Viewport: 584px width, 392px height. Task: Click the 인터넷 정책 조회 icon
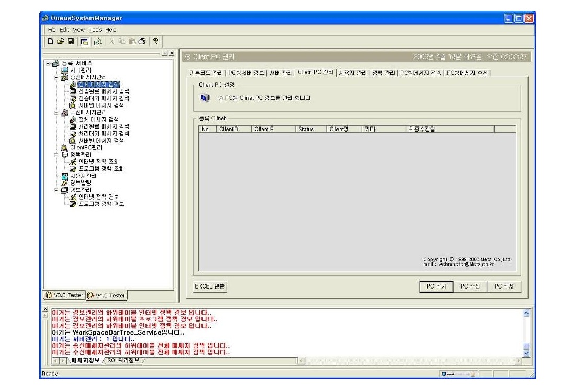(x=73, y=162)
